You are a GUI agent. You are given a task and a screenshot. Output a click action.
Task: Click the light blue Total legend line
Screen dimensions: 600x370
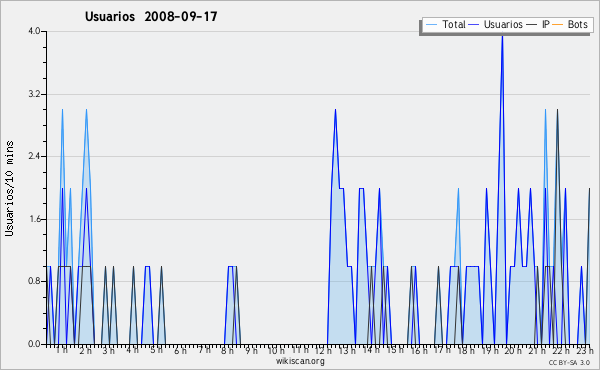[x=431, y=25]
